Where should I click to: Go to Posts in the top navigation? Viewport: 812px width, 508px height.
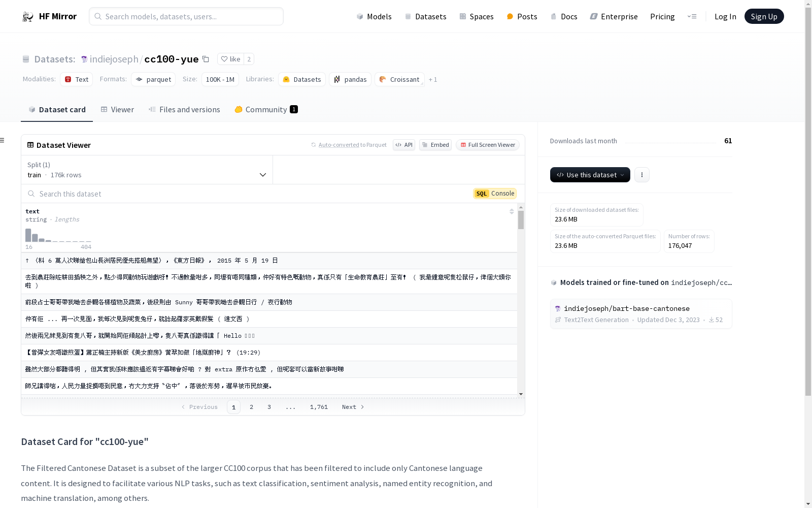(x=522, y=16)
